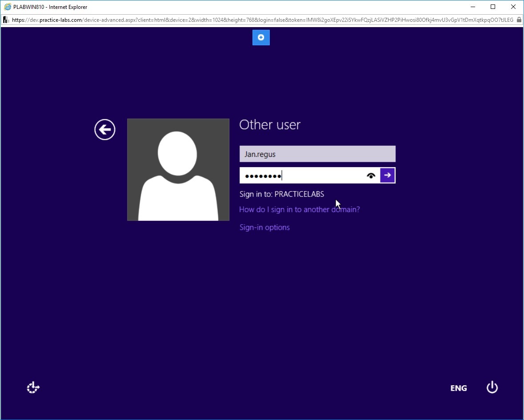Maximize the PLABWIN810 browser window
Image resolution: width=524 pixels, height=420 pixels.
pyautogui.click(x=493, y=7)
